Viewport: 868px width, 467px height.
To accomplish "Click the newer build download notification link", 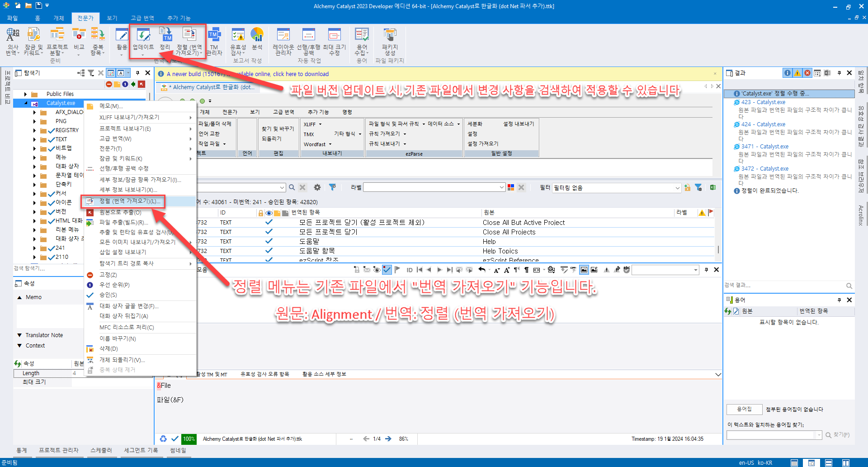I will 248,74.
